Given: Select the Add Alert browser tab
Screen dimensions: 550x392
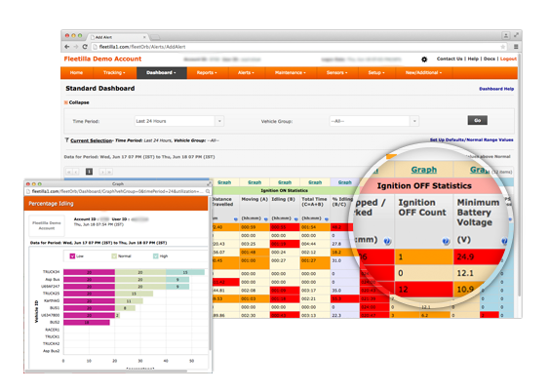Looking at the screenshot, I should tap(117, 37).
